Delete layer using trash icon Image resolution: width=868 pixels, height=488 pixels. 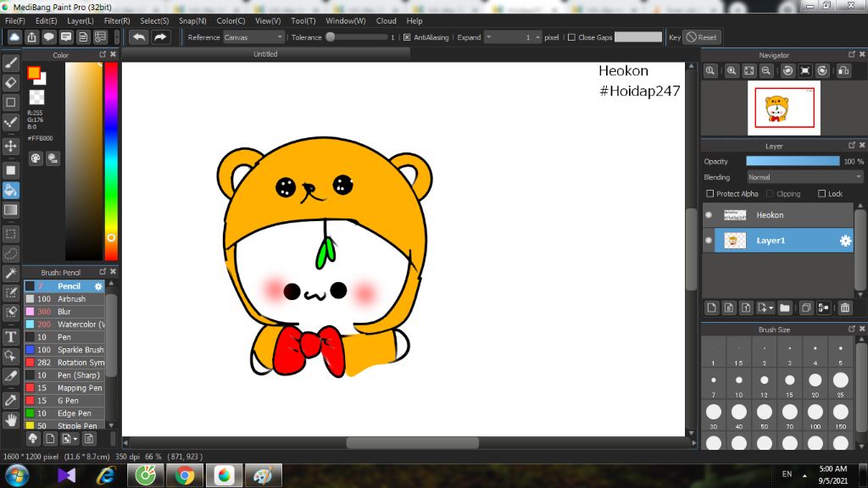pyautogui.click(x=845, y=308)
